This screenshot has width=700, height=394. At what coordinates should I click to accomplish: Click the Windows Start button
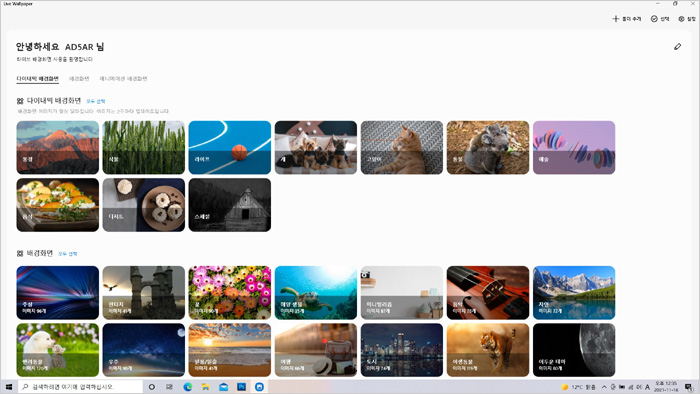[x=8, y=387]
